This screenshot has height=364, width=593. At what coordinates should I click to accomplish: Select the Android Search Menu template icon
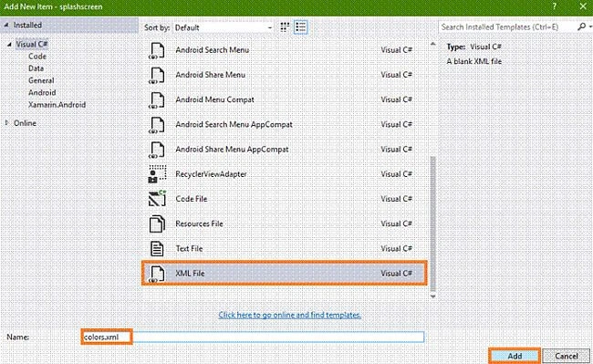pyautogui.click(x=157, y=50)
